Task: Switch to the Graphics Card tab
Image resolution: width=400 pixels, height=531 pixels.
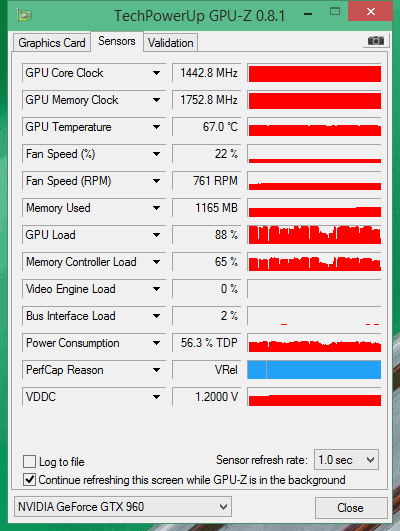Action: [52, 43]
